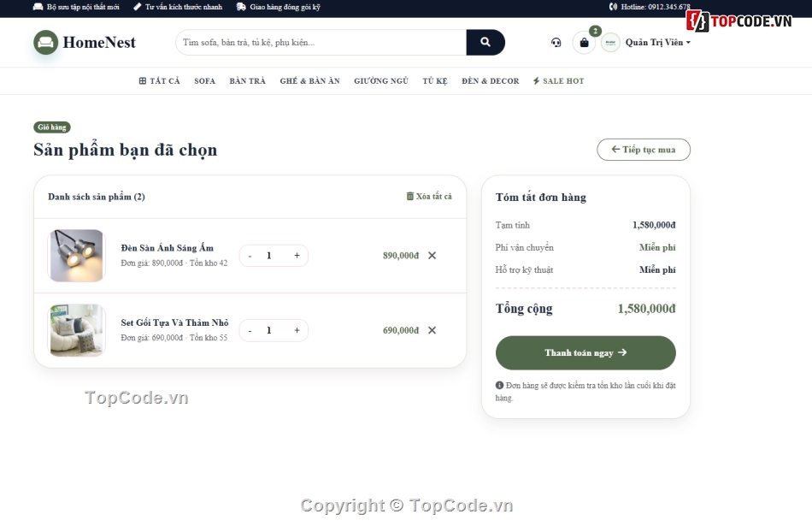Go to the BÀN TRÀ category
The height and width of the screenshot is (532, 812).
[248, 80]
